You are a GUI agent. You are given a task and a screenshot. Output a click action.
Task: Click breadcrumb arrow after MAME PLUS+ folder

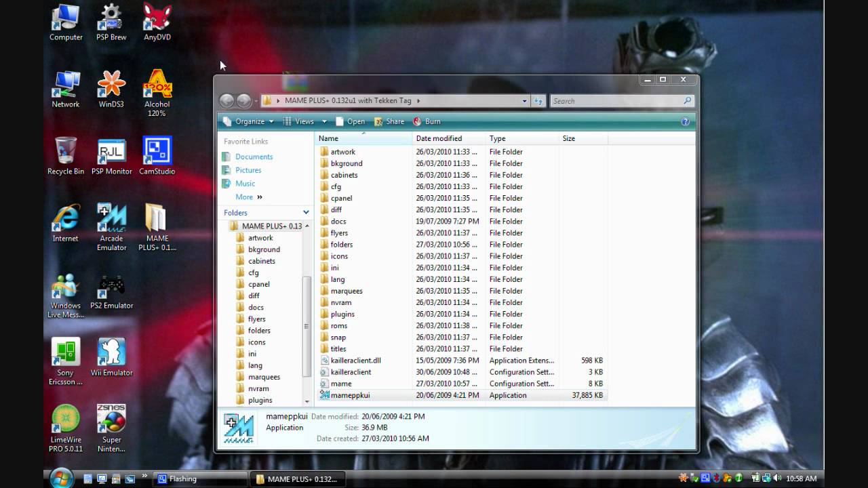coord(418,101)
